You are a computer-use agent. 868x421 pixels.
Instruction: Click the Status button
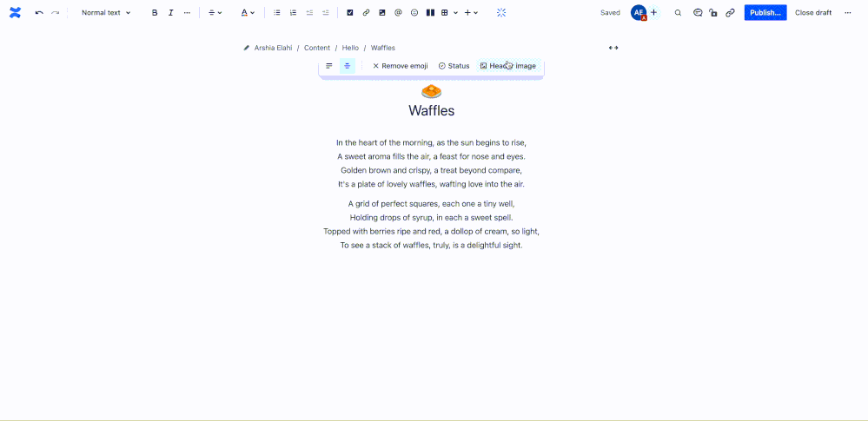(x=454, y=66)
